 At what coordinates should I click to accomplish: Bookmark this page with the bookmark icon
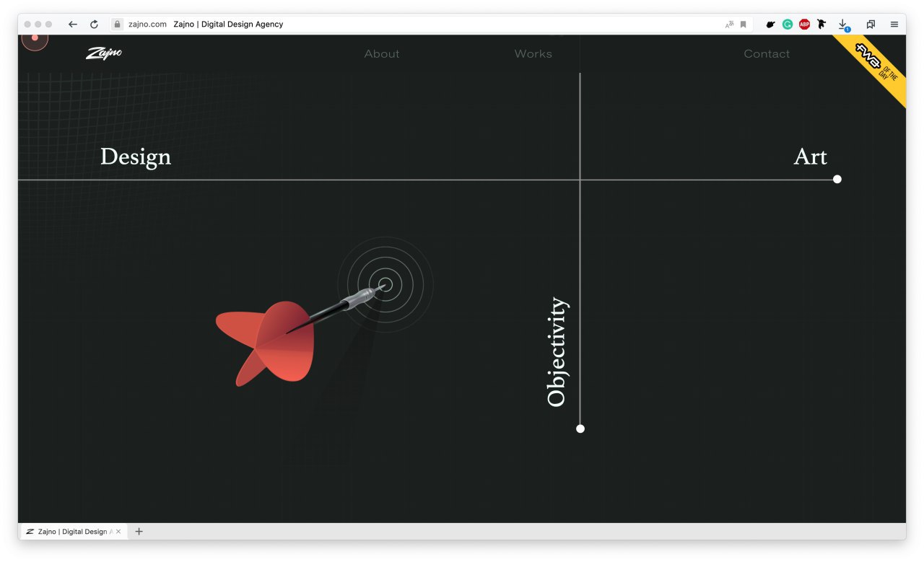[x=743, y=25]
